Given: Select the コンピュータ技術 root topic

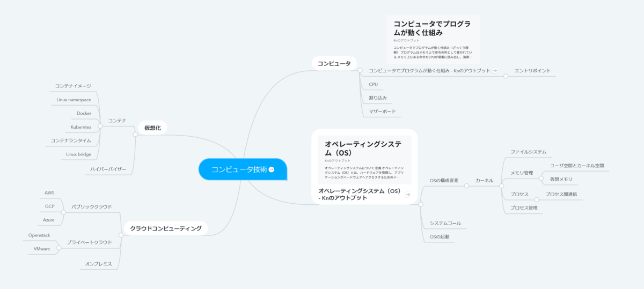Looking at the screenshot, I should tap(243, 169).
